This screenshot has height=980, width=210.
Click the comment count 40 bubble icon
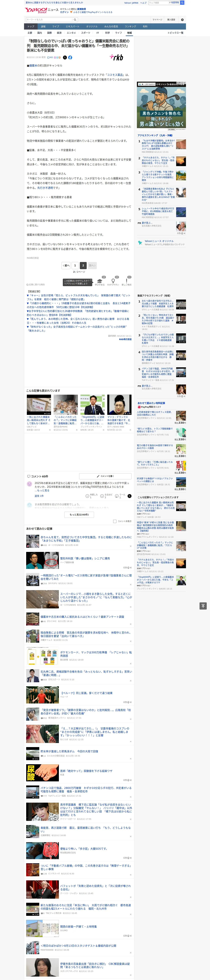[50, 57]
